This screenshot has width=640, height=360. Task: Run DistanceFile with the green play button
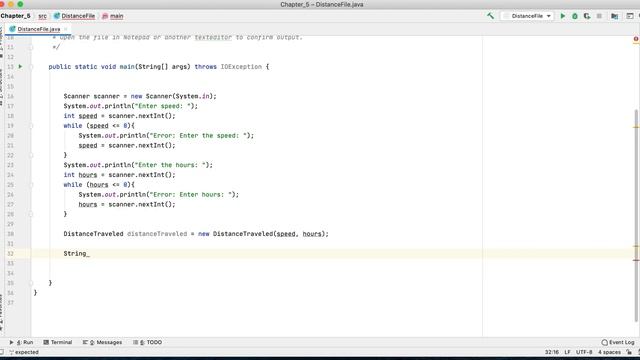563,16
